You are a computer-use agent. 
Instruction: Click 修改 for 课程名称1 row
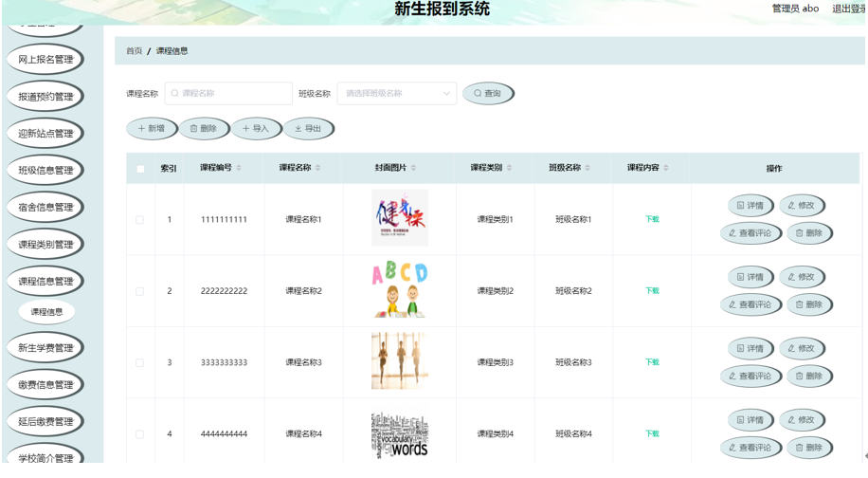802,206
